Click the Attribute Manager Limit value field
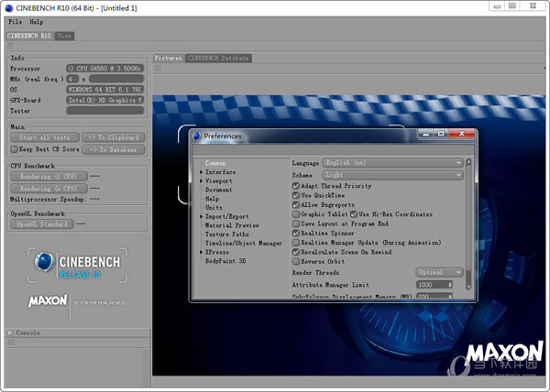 point(432,285)
